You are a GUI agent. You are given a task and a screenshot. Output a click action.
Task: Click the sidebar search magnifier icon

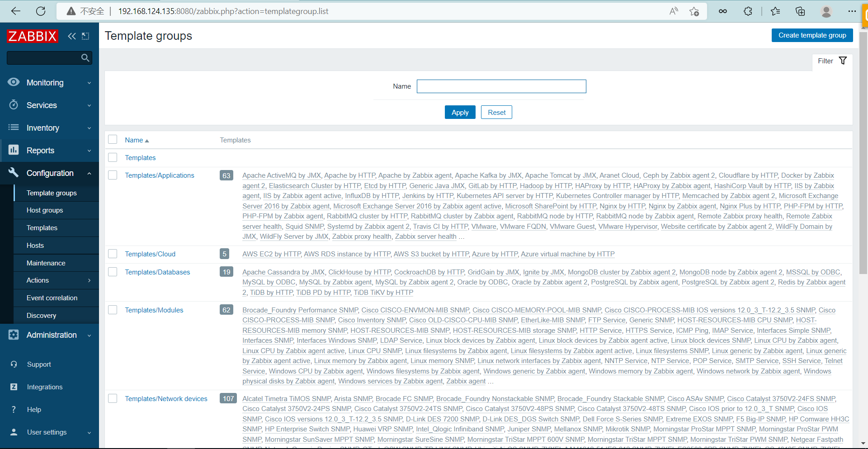85,57
